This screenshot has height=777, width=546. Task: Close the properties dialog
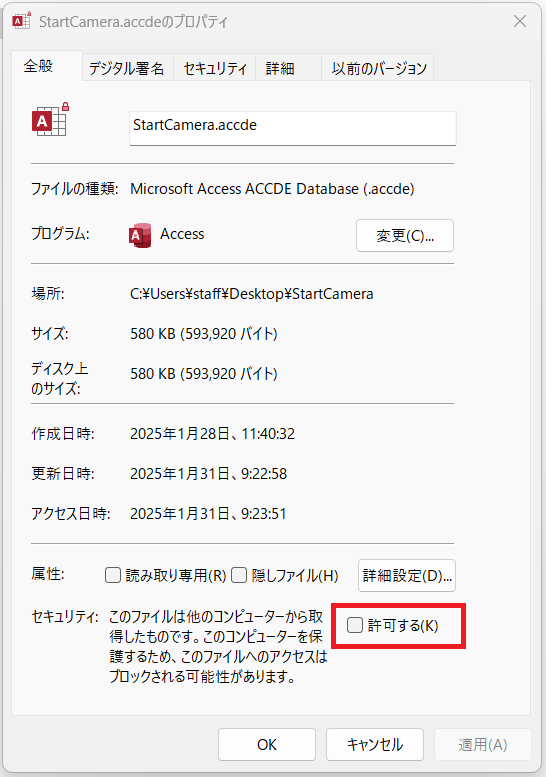pos(520,21)
